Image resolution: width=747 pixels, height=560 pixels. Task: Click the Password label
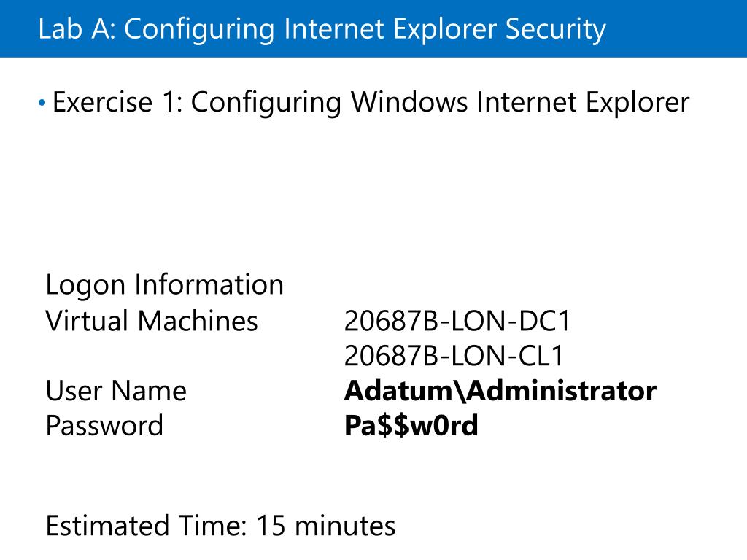click(104, 426)
